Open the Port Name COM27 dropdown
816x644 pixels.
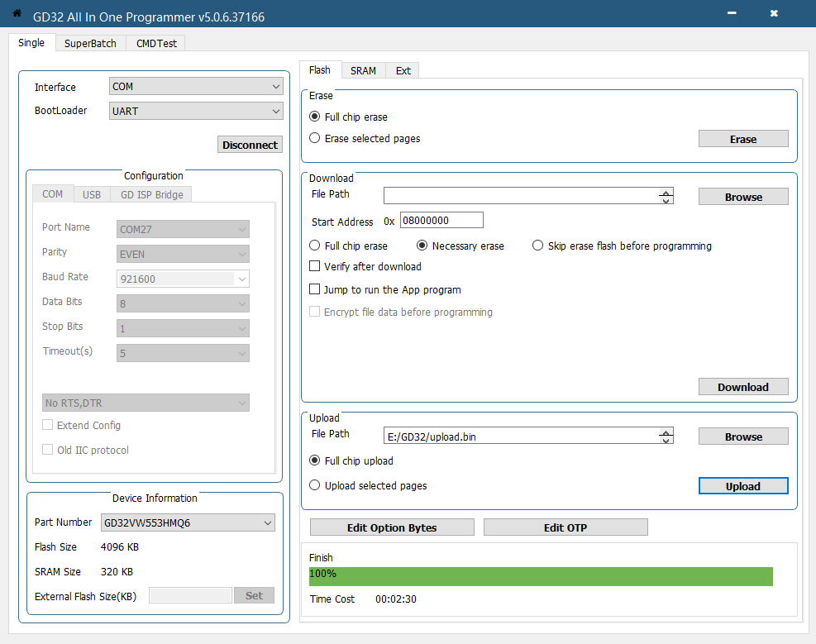coord(183,229)
